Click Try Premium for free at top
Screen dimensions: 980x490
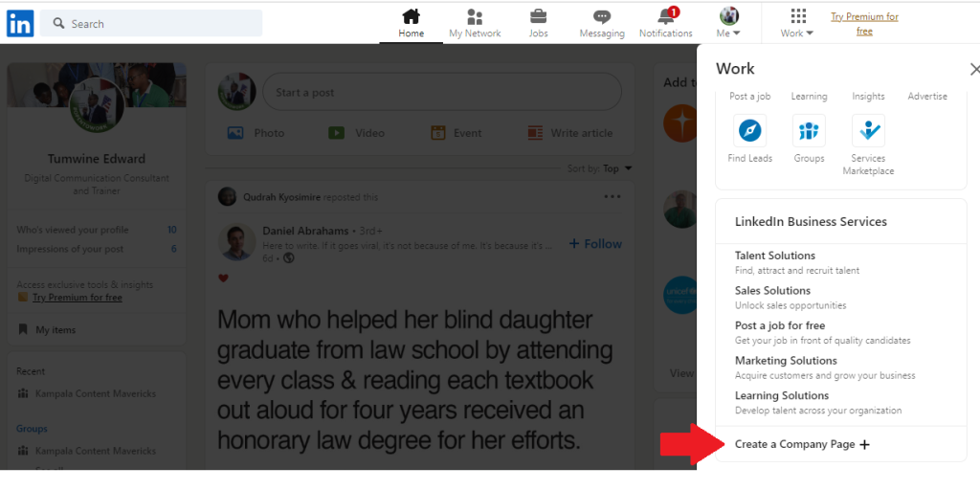(x=864, y=24)
